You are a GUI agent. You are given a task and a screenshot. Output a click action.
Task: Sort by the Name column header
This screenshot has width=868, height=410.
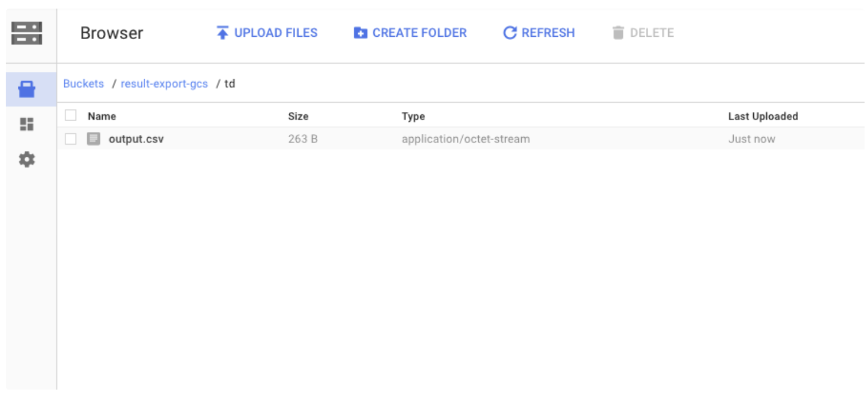pyautogui.click(x=102, y=116)
